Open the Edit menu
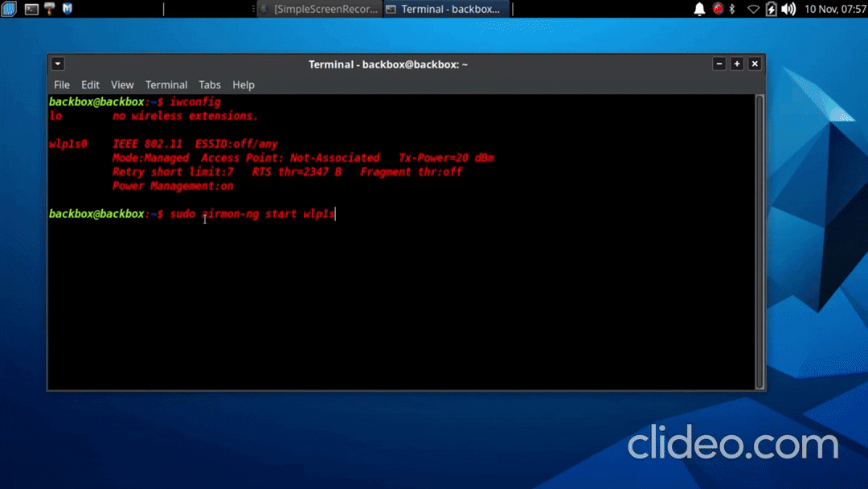The height and width of the screenshot is (489, 868). (x=90, y=84)
